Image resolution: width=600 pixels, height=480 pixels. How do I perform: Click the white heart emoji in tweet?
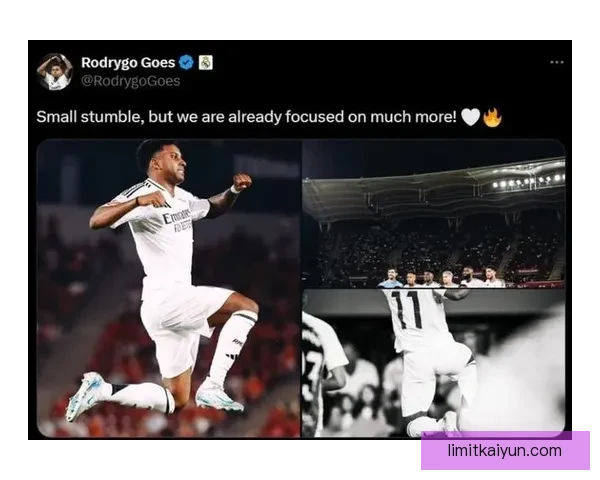(470, 117)
